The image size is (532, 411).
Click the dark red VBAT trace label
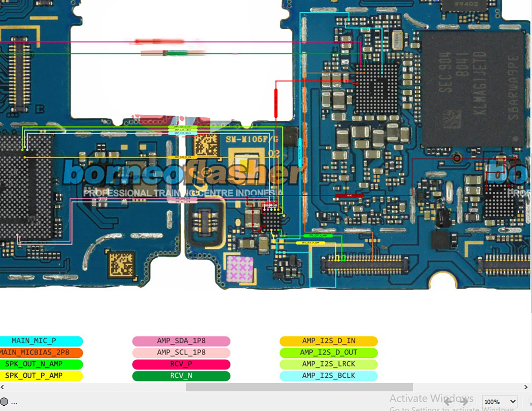tap(349, 195)
